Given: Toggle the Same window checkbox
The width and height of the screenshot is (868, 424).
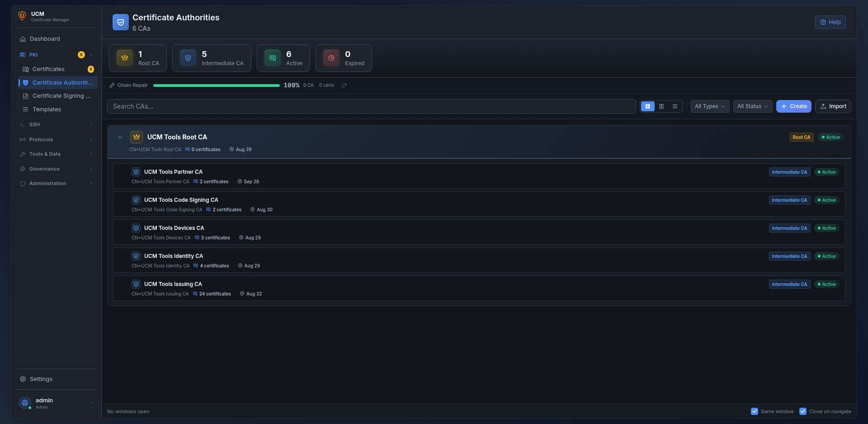Looking at the screenshot, I should pos(755,411).
